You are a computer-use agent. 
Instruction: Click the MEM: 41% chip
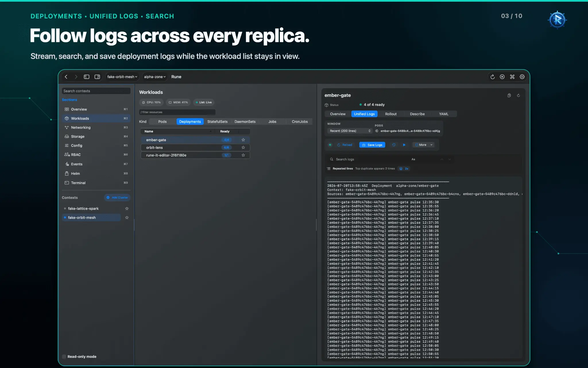(178, 102)
